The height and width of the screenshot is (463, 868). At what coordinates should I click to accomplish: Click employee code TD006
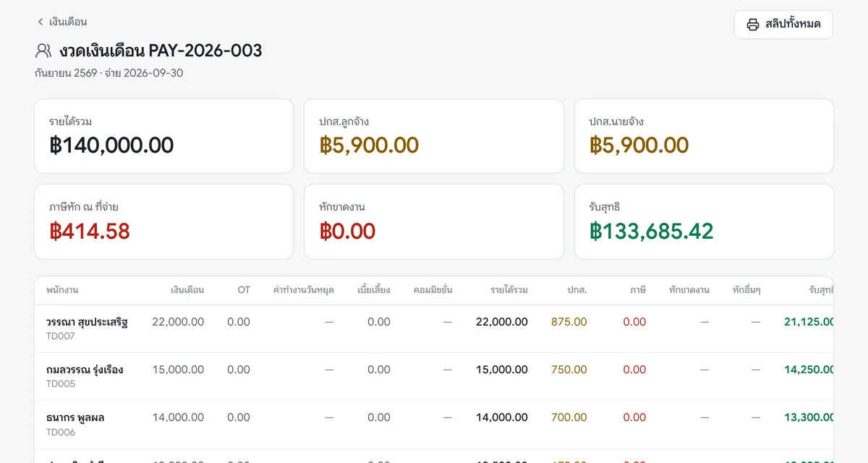(61, 432)
